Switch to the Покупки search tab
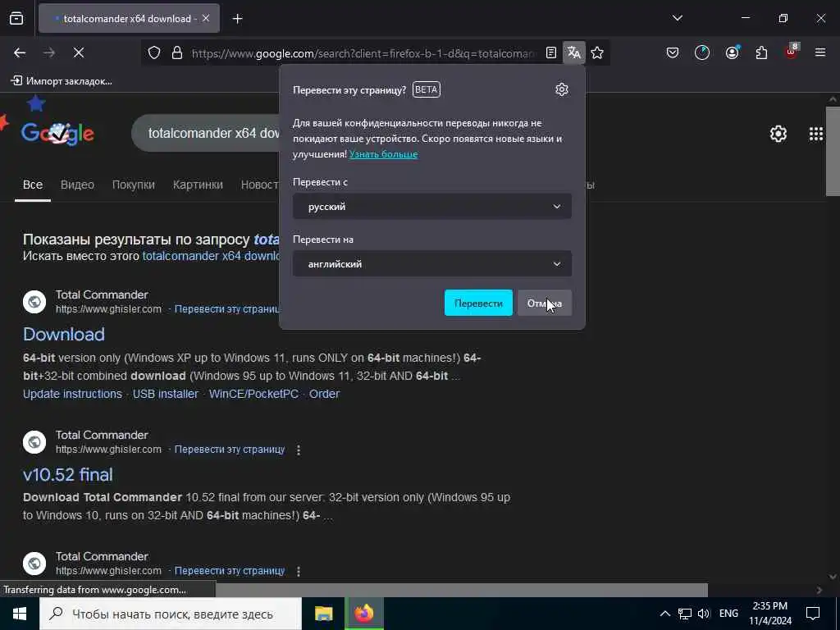Screen dimensions: 840x630 tap(134, 185)
